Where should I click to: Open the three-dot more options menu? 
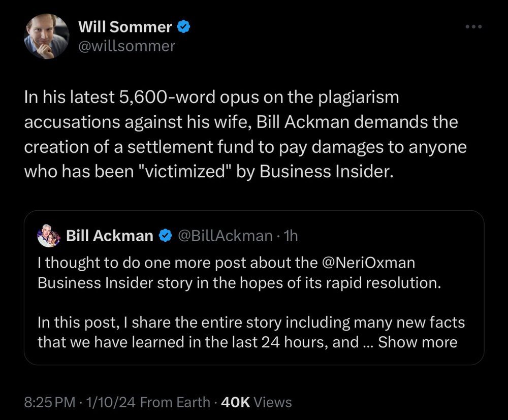pos(472,27)
